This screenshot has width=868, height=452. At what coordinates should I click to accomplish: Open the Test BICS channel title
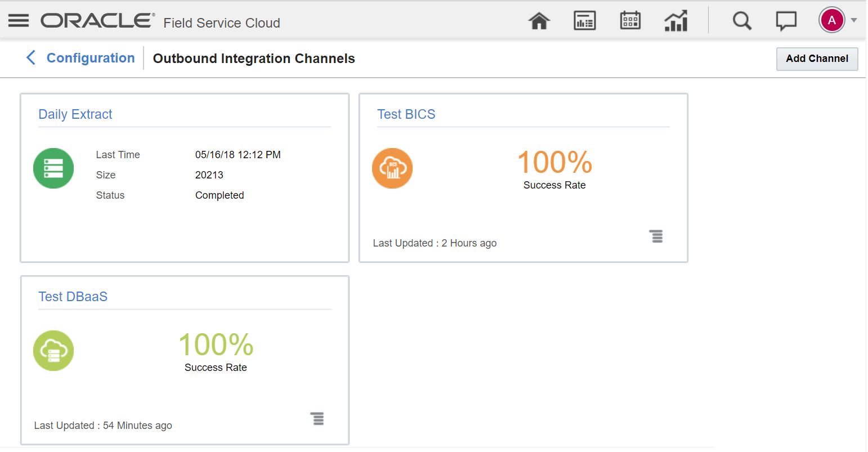coord(406,114)
